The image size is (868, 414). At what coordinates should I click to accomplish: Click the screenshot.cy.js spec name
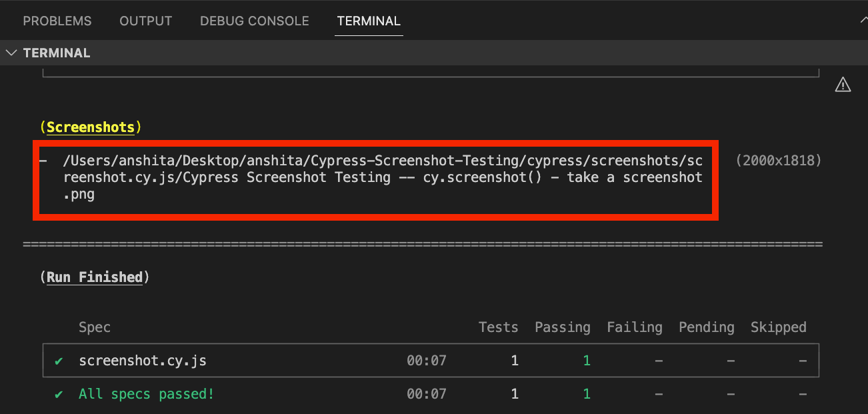point(143,361)
